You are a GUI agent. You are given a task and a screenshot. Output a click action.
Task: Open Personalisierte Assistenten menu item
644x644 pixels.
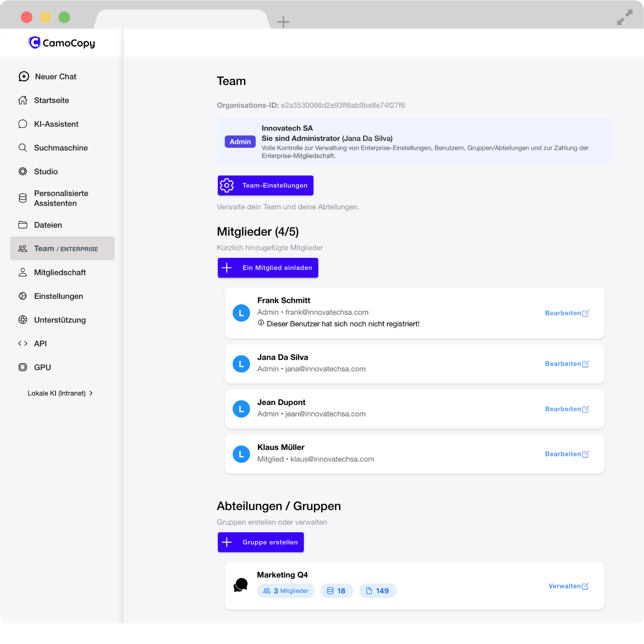pos(61,198)
